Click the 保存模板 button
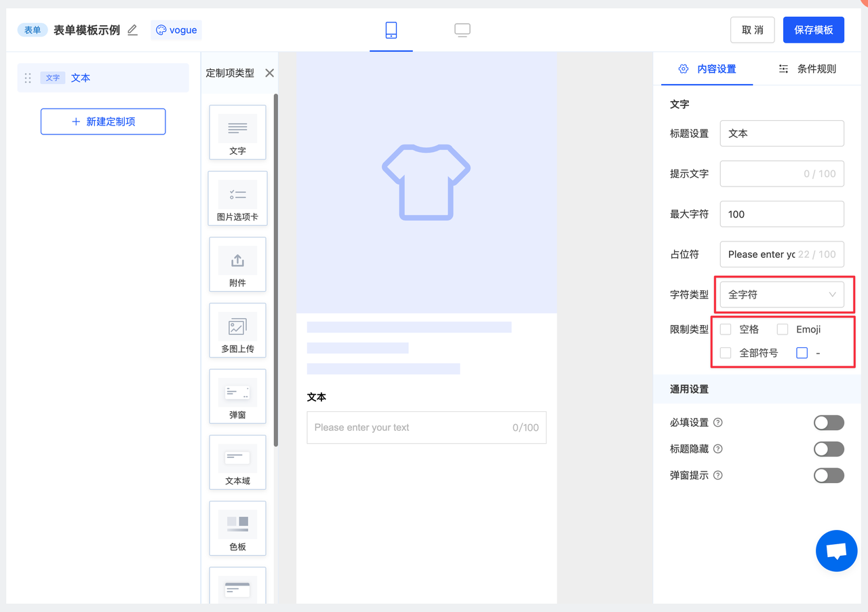 coord(814,30)
